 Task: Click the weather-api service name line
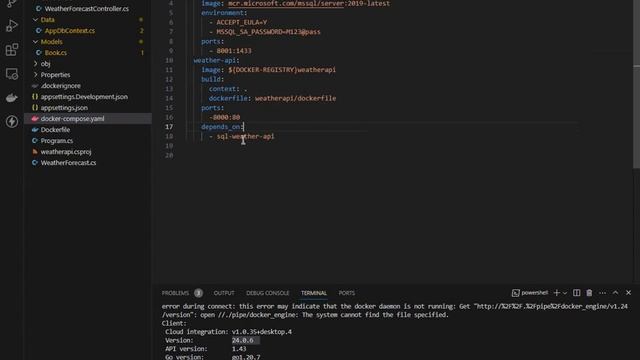tap(217, 60)
